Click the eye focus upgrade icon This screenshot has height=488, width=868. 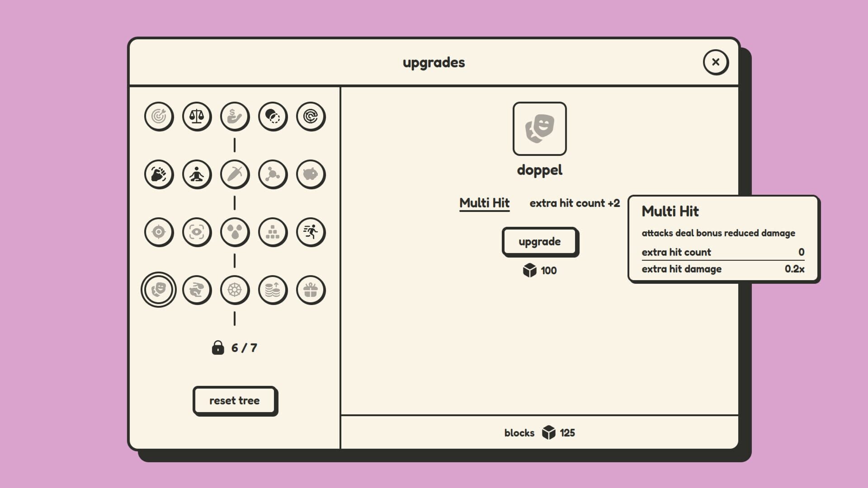pyautogui.click(x=197, y=232)
